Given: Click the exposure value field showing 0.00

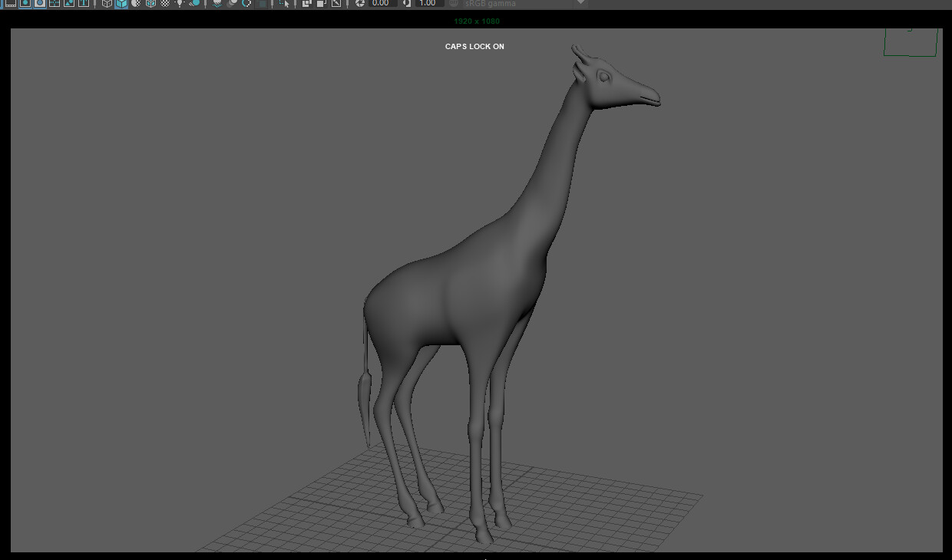Looking at the screenshot, I should (382, 3).
